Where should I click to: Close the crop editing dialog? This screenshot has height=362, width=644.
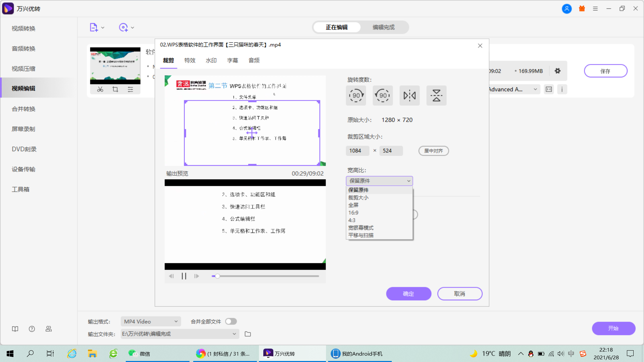point(480,46)
